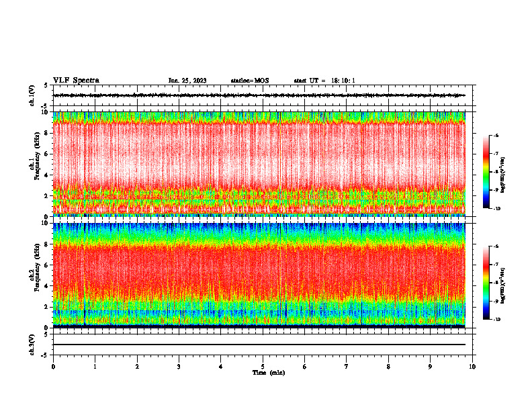Screen dimensions: 532x411
Task: Click the '-10' label on ch.1 colorbar
Action: (x=496, y=209)
